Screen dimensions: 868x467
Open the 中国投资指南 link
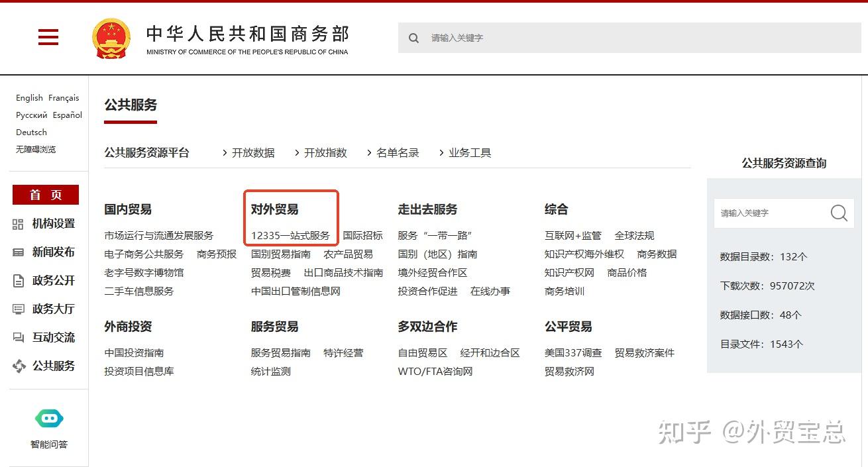click(x=134, y=353)
